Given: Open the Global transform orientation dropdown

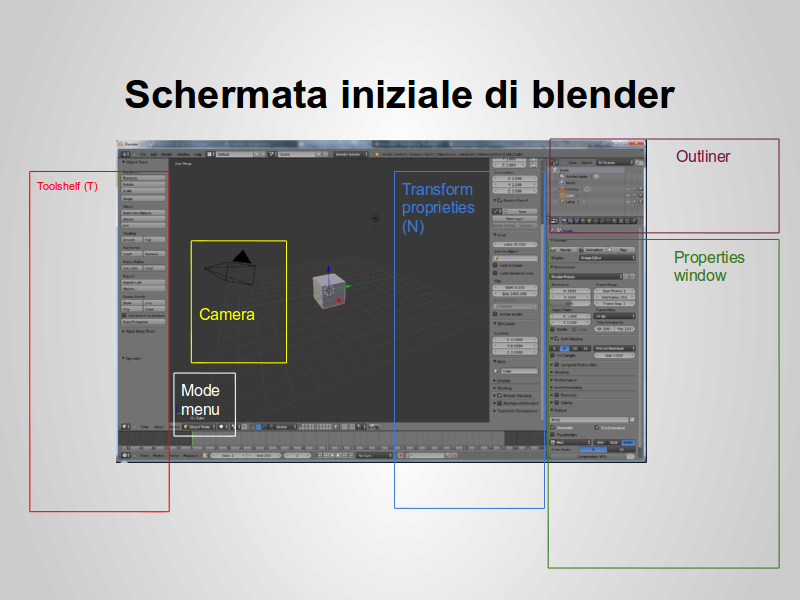Looking at the screenshot, I should click(286, 427).
